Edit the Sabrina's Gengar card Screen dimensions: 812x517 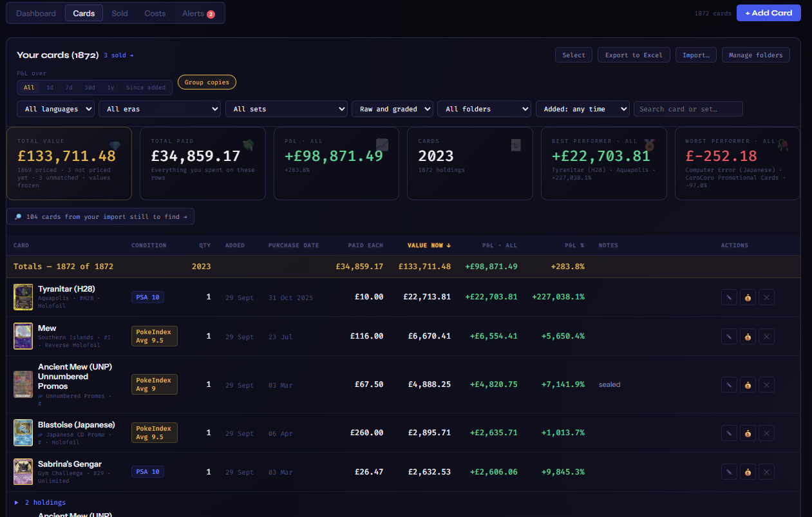click(x=729, y=472)
